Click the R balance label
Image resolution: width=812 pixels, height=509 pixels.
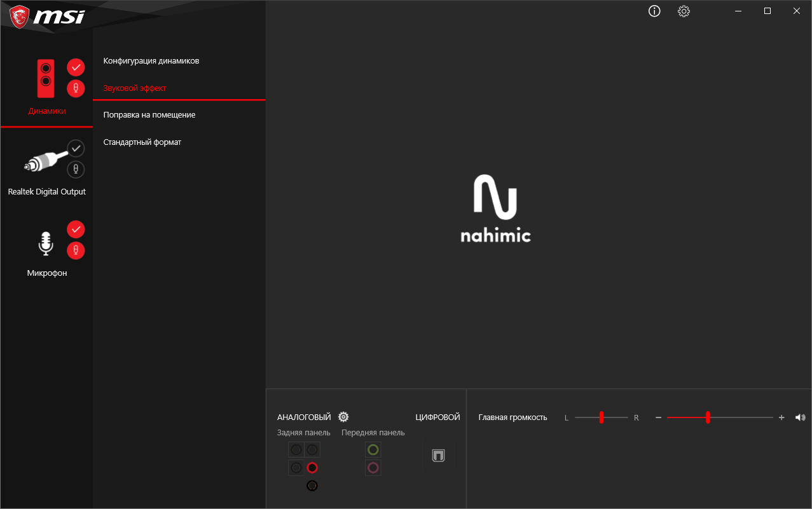coord(637,418)
